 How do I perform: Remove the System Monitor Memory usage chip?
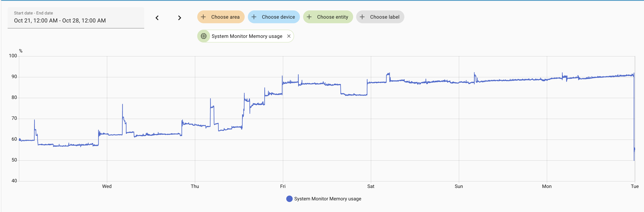click(x=289, y=36)
